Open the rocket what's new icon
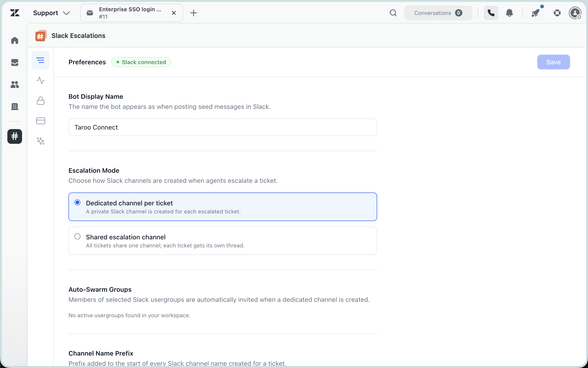 [536, 13]
